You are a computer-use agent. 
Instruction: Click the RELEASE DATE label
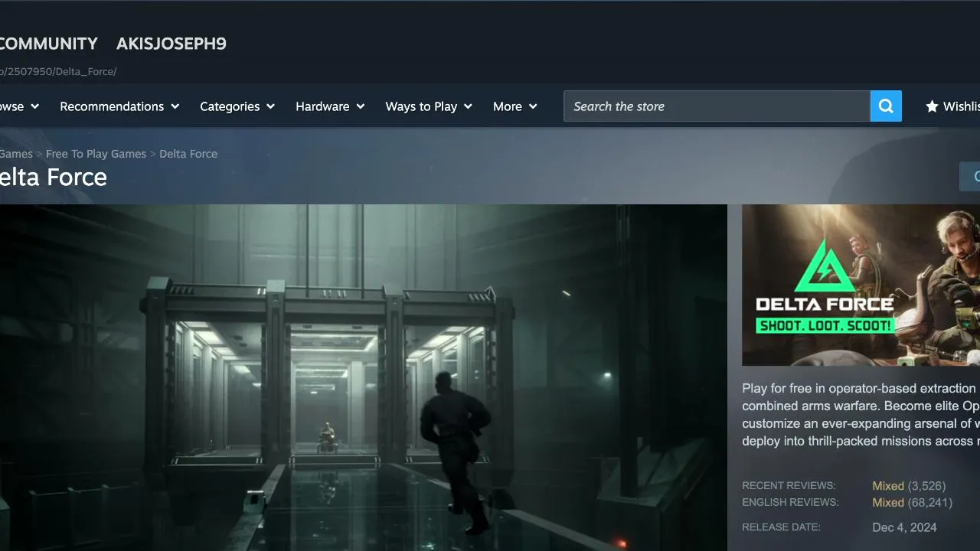click(x=781, y=527)
